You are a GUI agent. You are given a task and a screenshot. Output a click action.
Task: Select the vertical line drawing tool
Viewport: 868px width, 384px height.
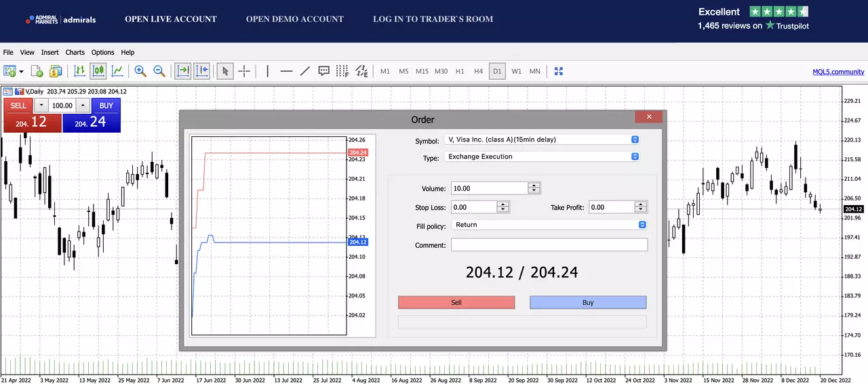[x=268, y=71]
